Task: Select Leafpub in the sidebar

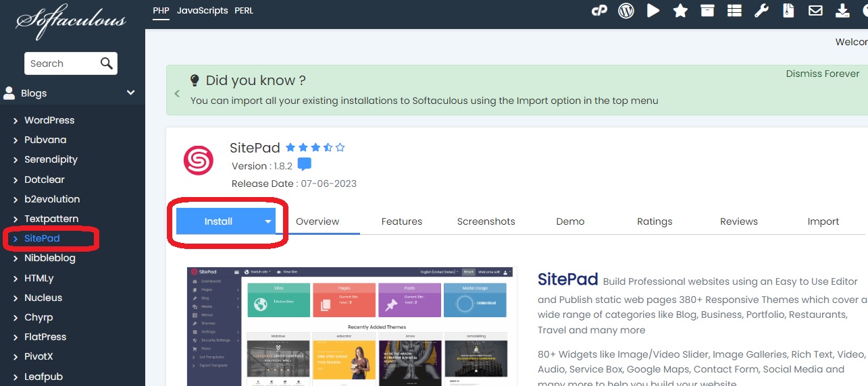Action: (43, 377)
